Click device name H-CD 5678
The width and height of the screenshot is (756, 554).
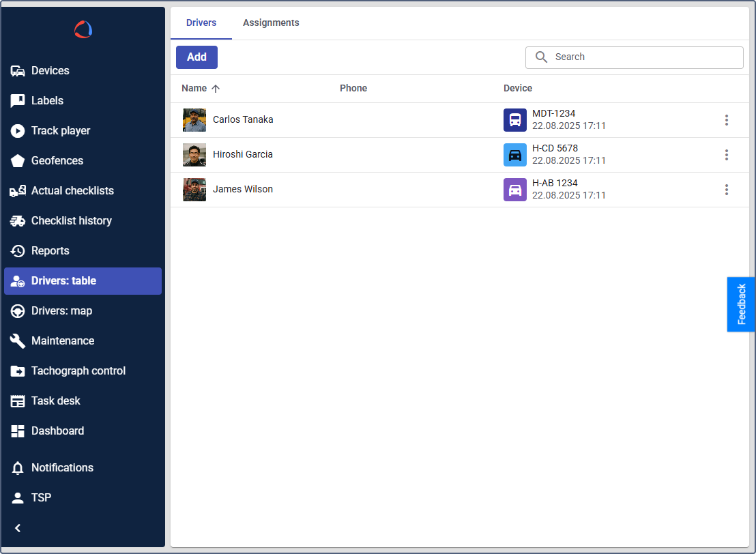click(x=555, y=148)
